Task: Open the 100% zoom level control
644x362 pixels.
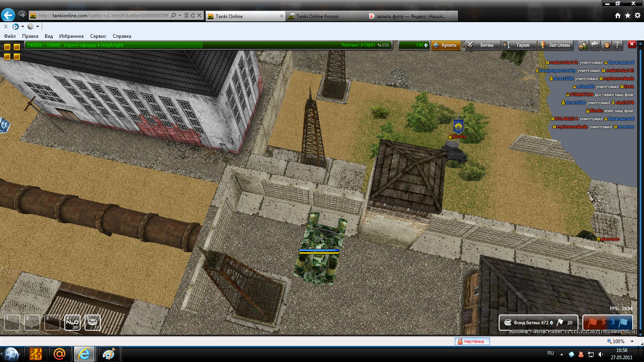Action: pyautogui.click(x=616, y=341)
